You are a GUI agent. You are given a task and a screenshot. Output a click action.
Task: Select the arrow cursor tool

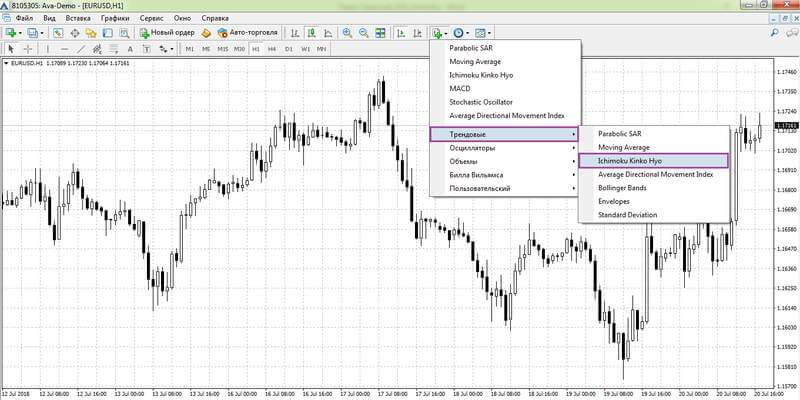pyautogui.click(x=11, y=49)
